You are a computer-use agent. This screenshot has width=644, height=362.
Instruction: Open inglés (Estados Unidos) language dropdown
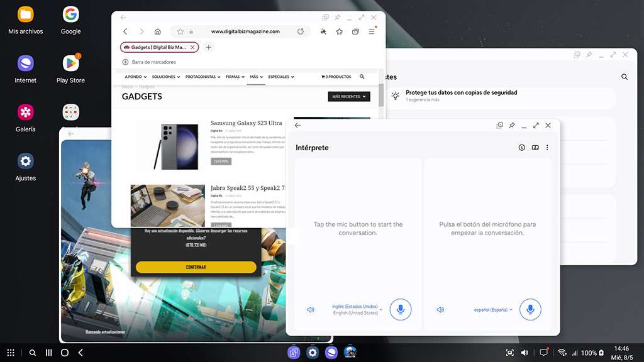tap(357, 309)
